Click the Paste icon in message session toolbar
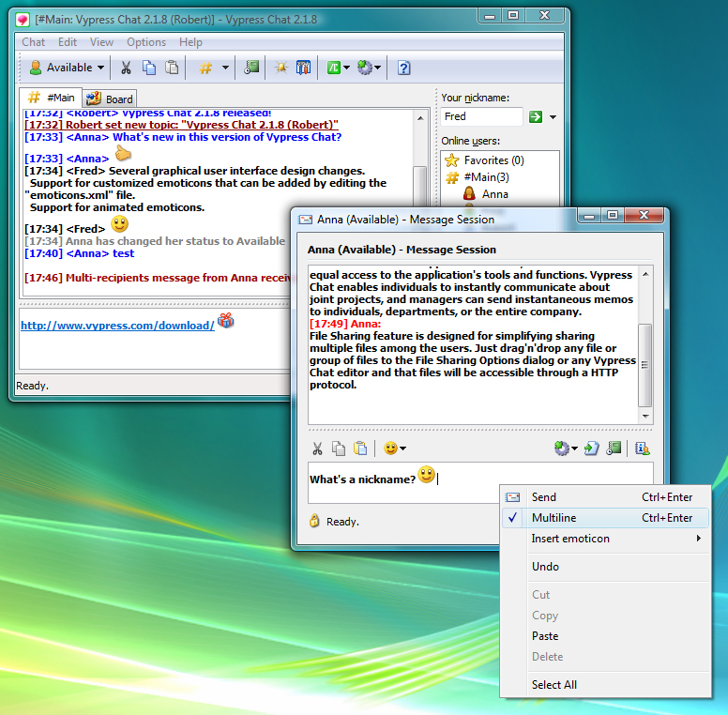Screen dimensions: 728x715 (x=360, y=449)
